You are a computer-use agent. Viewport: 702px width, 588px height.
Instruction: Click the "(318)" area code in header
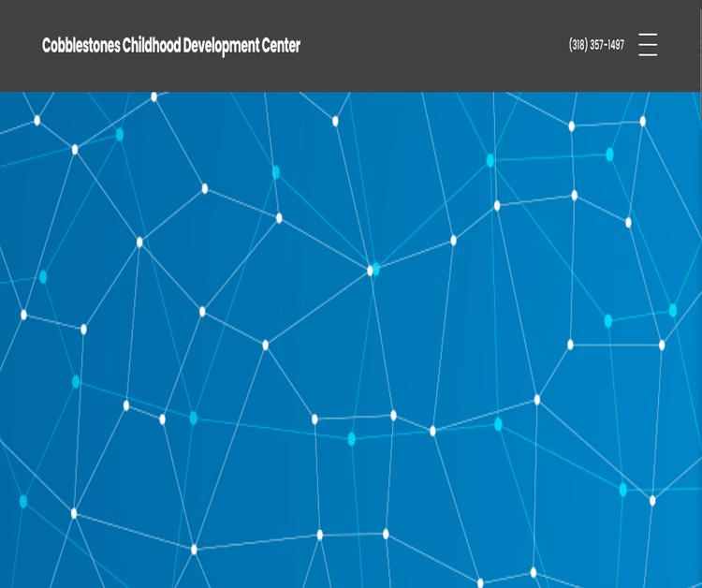coord(578,45)
